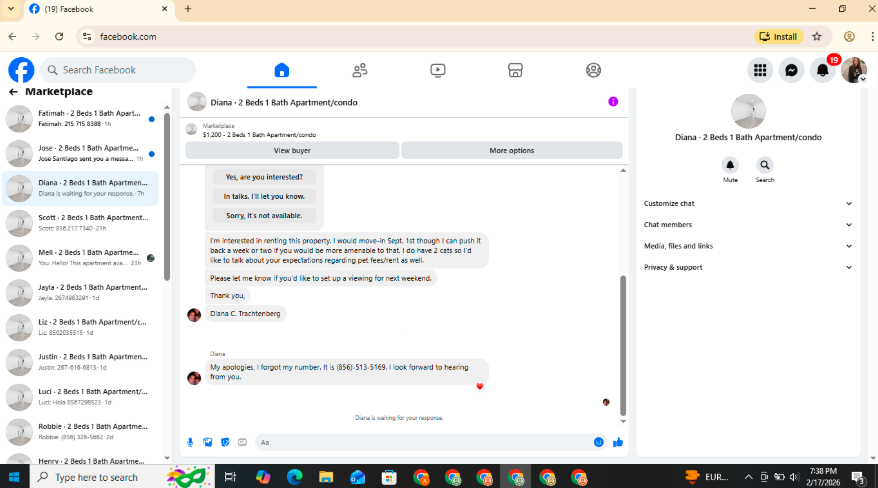This screenshot has width=878, height=488.
Task: Open File Explorer from taskbar
Action: [x=326, y=477]
